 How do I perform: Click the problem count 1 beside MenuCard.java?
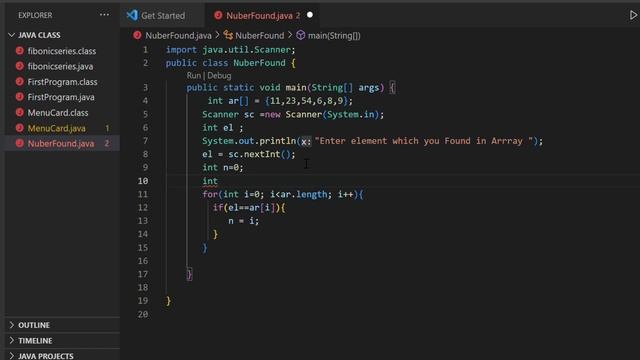pyautogui.click(x=107, y=128)
